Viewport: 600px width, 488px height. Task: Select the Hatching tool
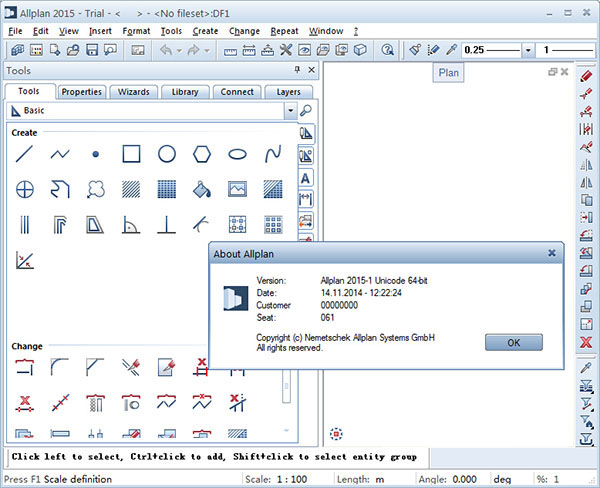(x=131, y=189)
